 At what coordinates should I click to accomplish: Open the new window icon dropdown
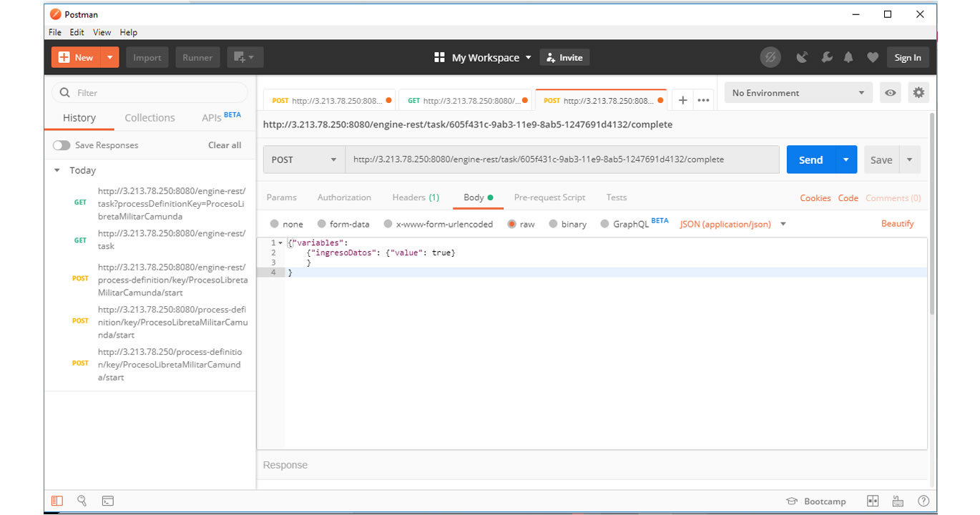[x=245, y=57]
